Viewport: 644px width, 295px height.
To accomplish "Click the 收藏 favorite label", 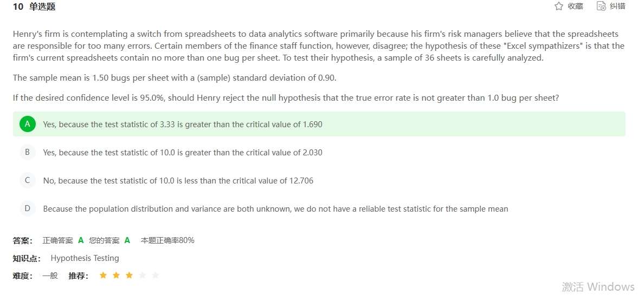I will pyautogui.click(x=575, y=6).
